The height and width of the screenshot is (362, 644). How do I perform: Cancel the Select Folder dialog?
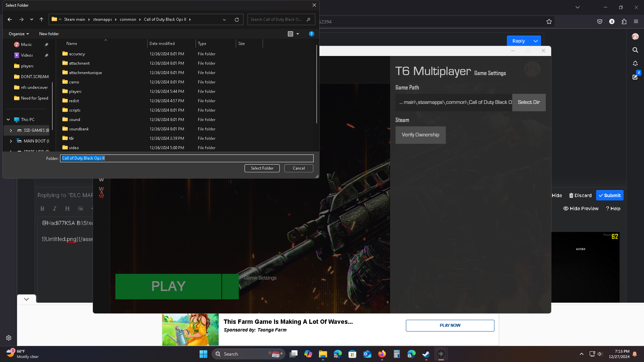click(x=299, y=168)
